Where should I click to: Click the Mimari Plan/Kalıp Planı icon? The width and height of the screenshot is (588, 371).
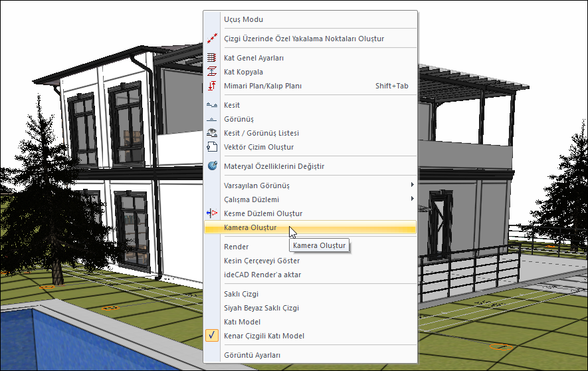pos(213,86)
